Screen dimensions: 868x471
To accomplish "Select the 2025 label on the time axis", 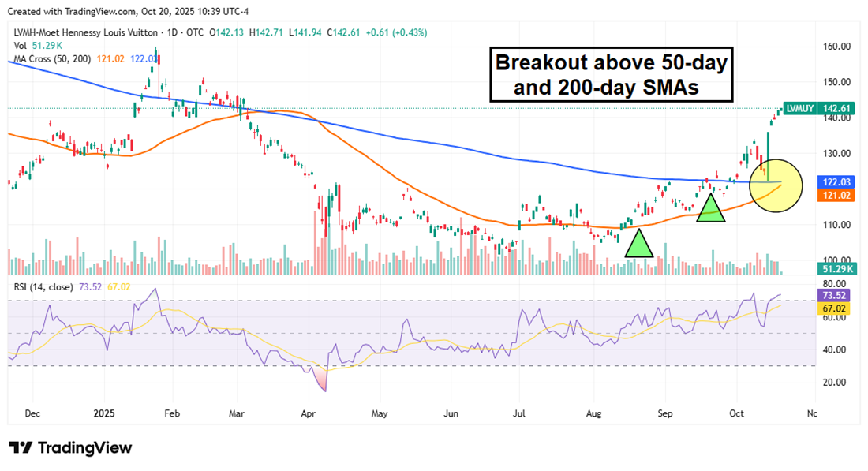I will click(104, 413).
